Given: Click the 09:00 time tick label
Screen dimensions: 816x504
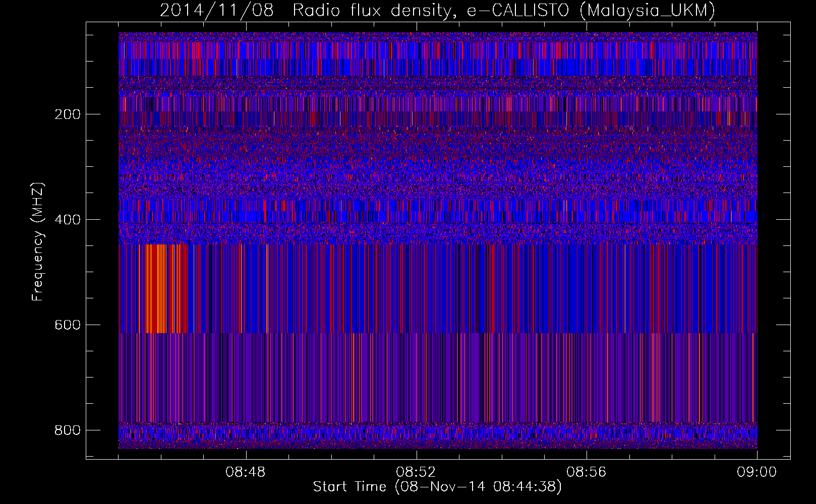Looking at the screenshot, I should tap(756, 472).
